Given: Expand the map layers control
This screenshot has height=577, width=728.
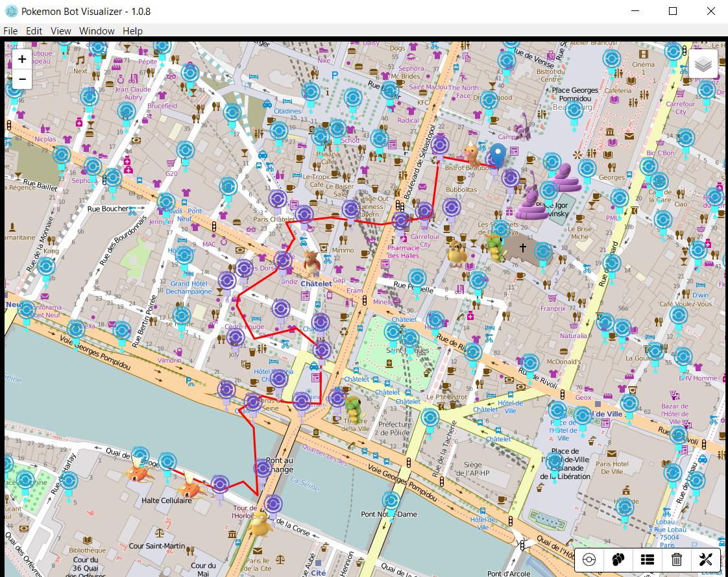Looking at the screenshot, I should (x=704, y=64).
